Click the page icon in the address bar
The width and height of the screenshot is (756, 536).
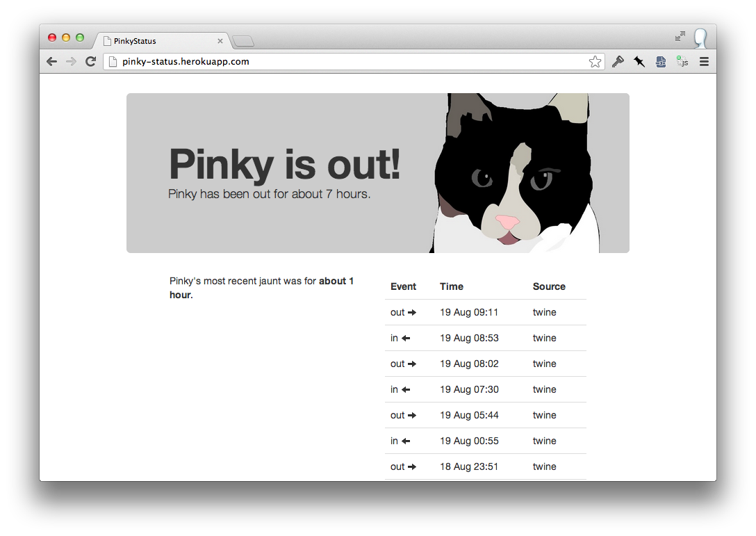[x=113, y=62]
